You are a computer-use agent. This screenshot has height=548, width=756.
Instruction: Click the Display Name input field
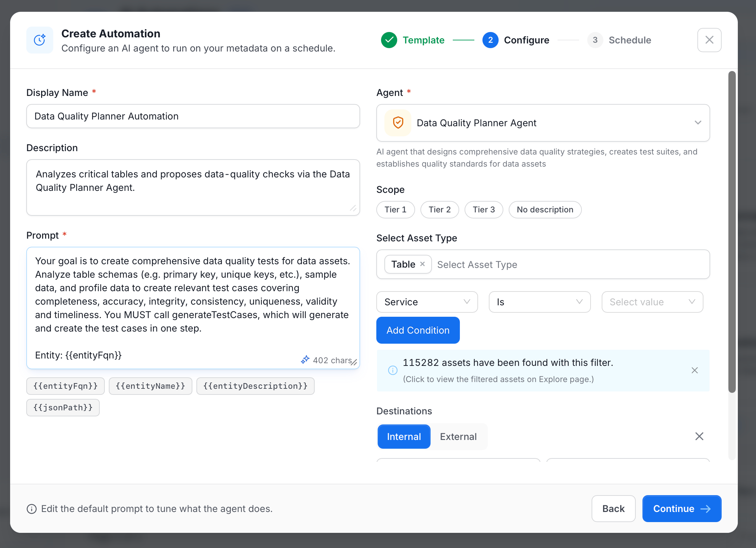tap(193, 116)
